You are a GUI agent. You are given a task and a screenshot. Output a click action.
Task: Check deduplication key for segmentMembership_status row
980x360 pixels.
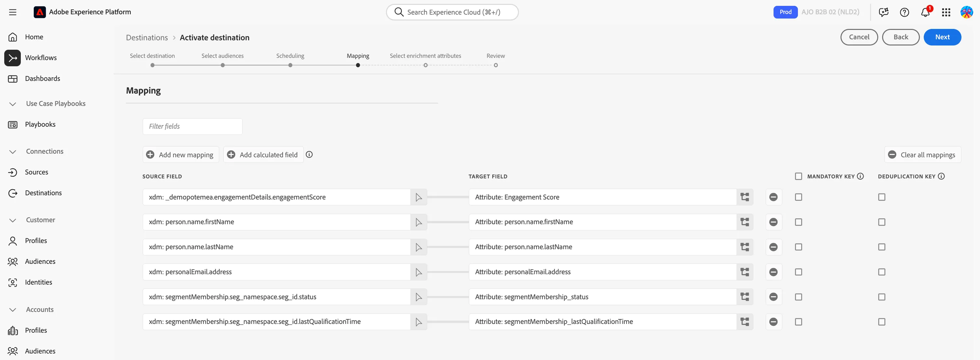[881, 297]
